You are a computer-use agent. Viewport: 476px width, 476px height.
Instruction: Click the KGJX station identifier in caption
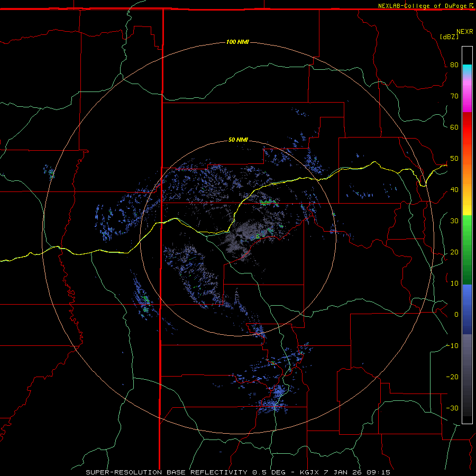[x=309, y=472]
